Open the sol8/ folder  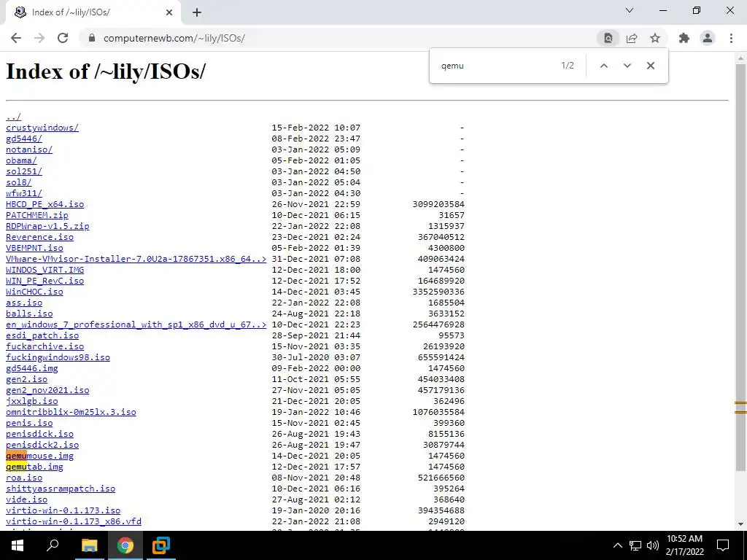click(18, 182)
